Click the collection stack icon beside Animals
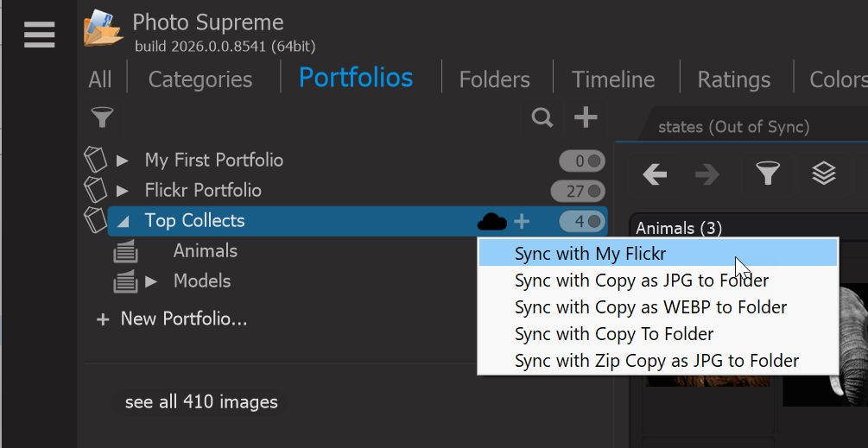Viewport: 868px width, 448px height. [125, 252]
